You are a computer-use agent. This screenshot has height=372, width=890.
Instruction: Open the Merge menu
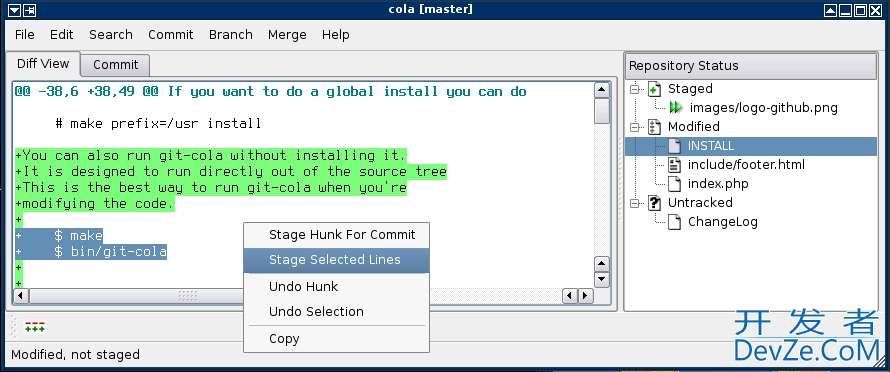(x=287, y=35)
